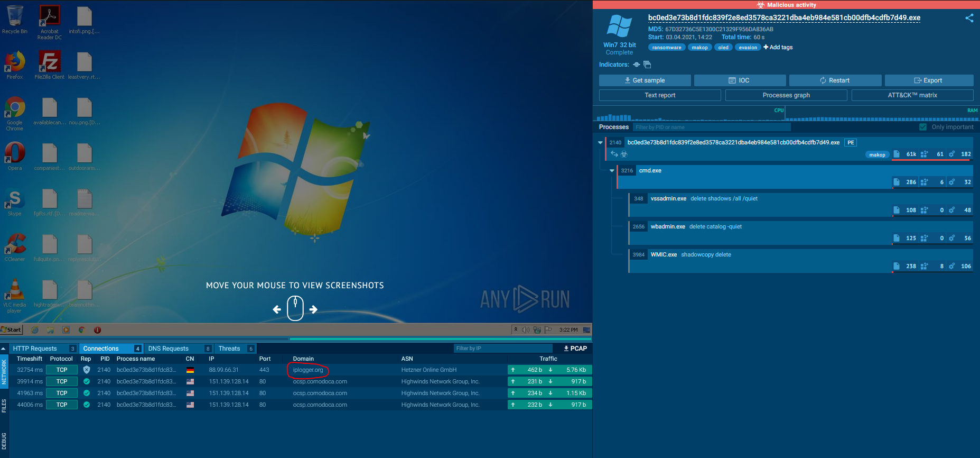Click the stacked windows icon next to Indicators
Image resolution: width=980 pixels, height=458 pixels.
pos(647,65)
